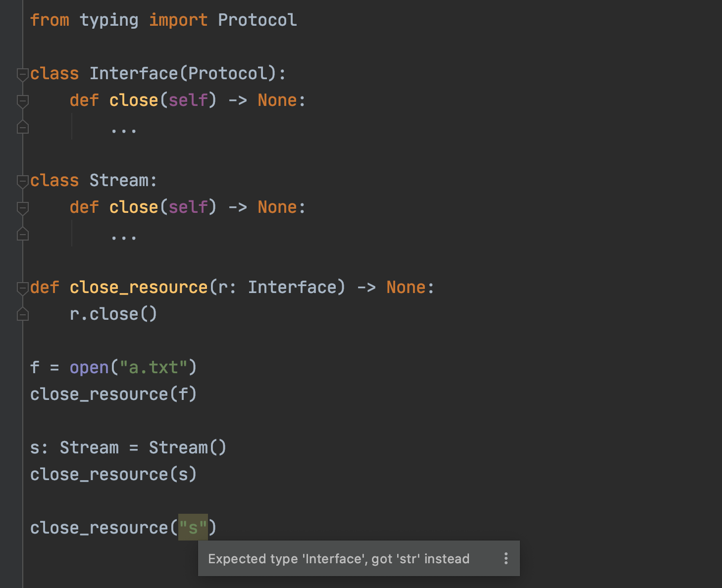
Task: Click Protocol in the import statement
Action: coord(257,20)
